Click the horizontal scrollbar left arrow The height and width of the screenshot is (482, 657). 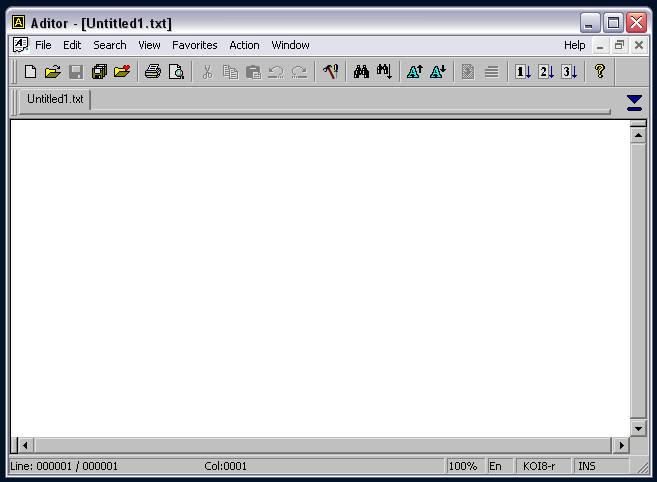(25, 445)
